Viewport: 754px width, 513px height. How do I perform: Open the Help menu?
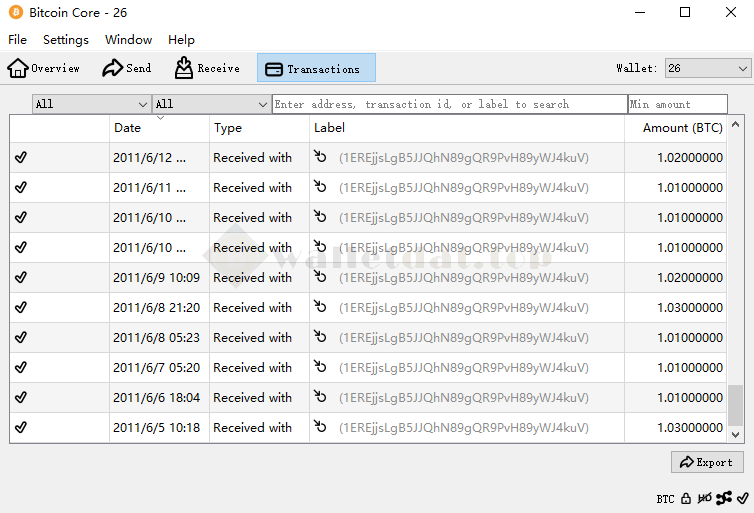pyautogui.click(x=181, y=40)
